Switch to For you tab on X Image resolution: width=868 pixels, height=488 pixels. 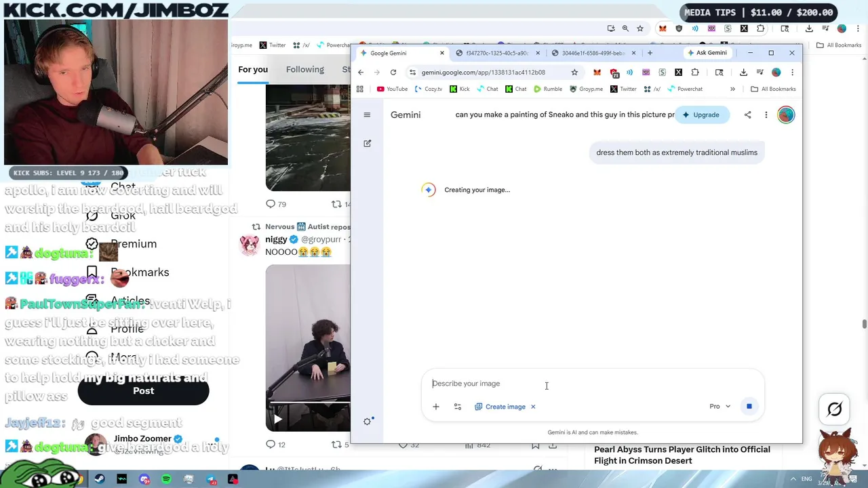coord(253,69)
